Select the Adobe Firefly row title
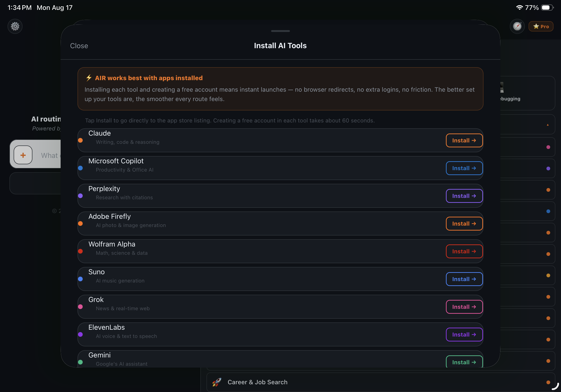The width and height of the screenshot is (561, 392). pos(109,216)
